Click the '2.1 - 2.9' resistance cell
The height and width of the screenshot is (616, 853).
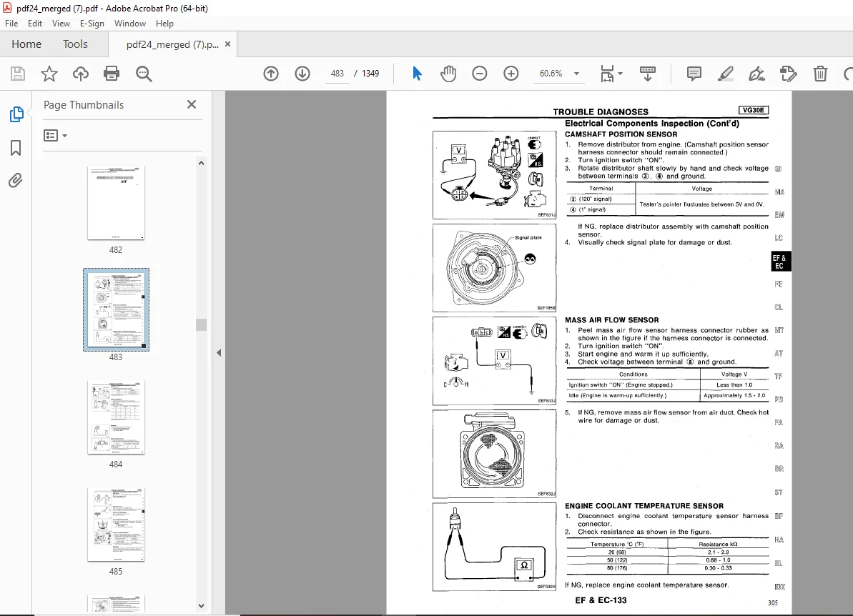[718, 552]
